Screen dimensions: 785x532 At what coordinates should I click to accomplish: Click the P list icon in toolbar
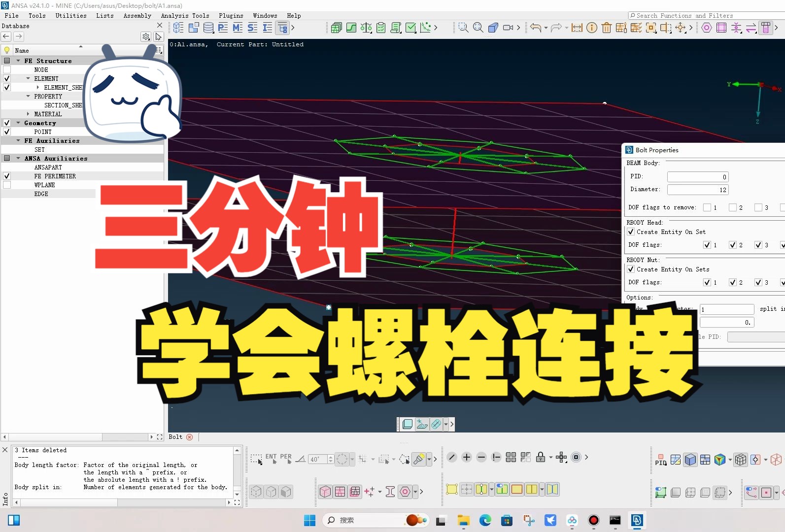pyautogui.click(x=223, y=28)
